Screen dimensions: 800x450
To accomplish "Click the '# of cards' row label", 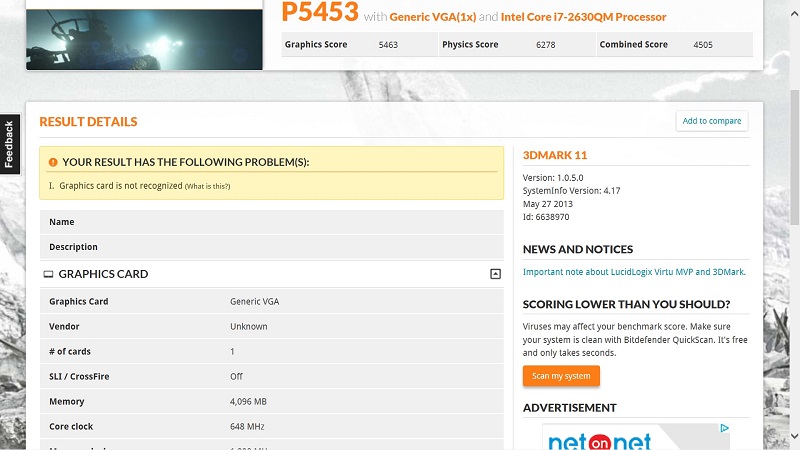I will click(x=70, y=352).
